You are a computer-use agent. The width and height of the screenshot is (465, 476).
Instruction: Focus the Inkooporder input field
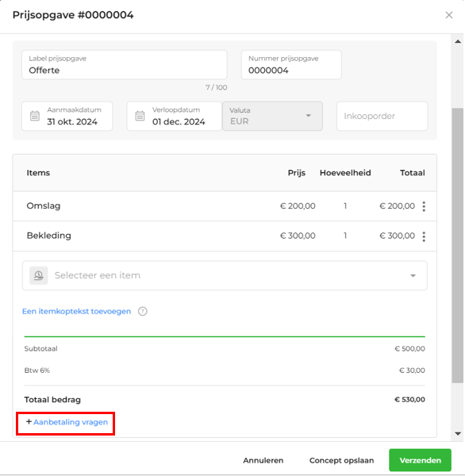pos(382,116)
